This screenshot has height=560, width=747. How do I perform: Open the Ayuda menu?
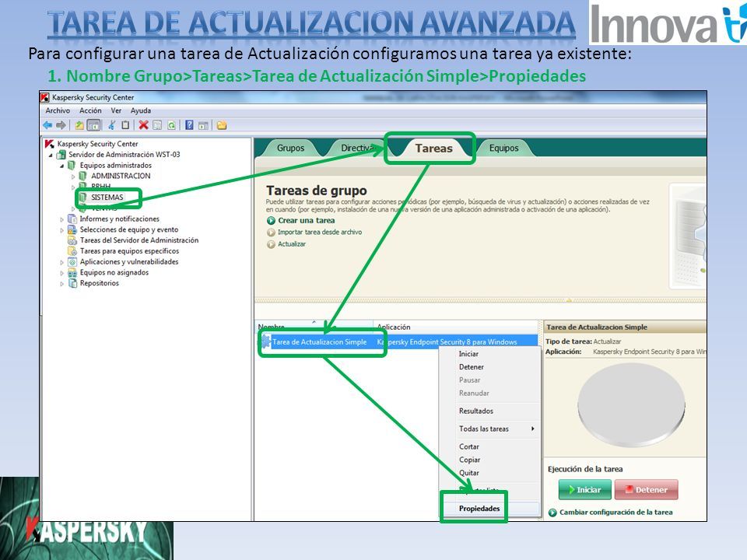click(141, 110)
